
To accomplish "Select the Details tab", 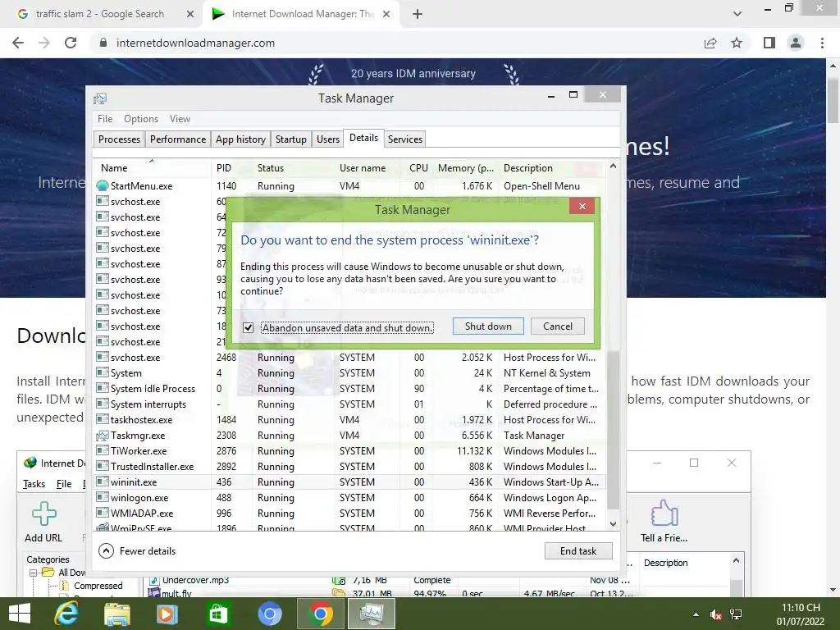I will pyautogui.click(x=363, y=138).
